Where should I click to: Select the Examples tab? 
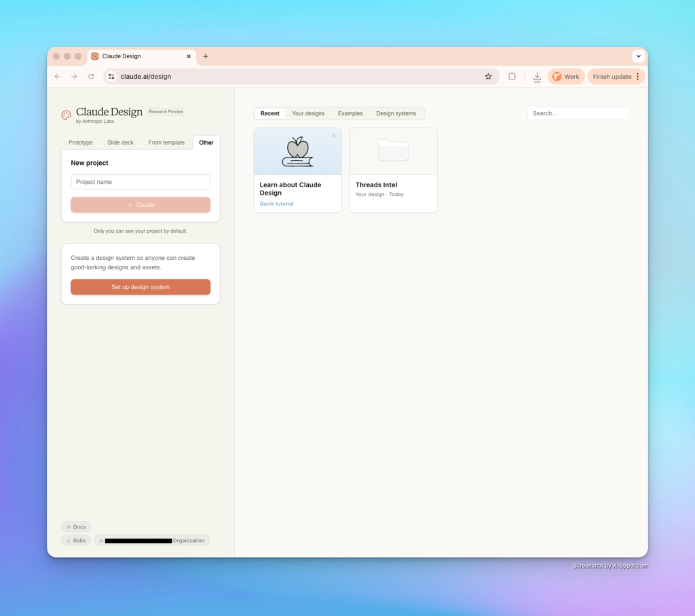[350, 113]
